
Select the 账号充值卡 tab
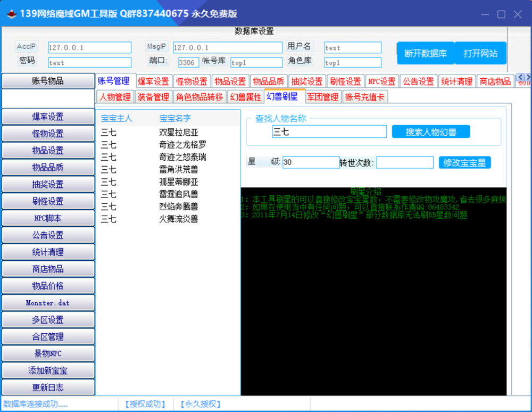tap(364, 97)
